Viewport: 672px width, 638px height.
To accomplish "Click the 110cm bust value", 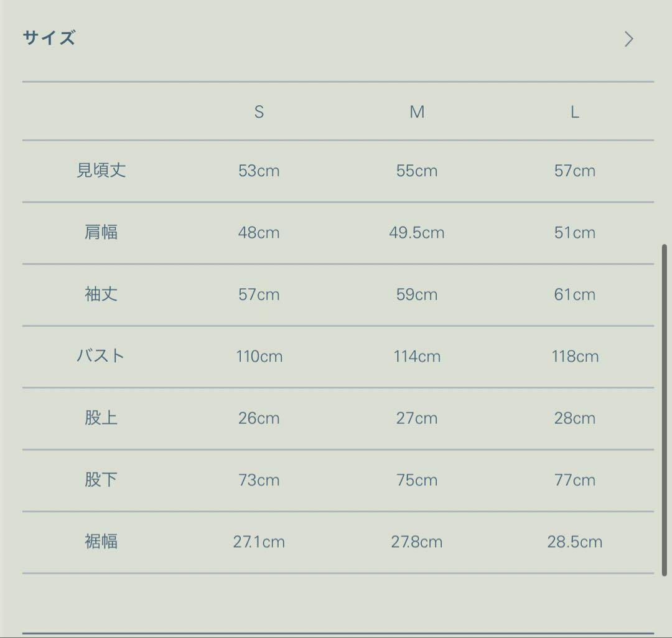I will [x=259, y=357].
